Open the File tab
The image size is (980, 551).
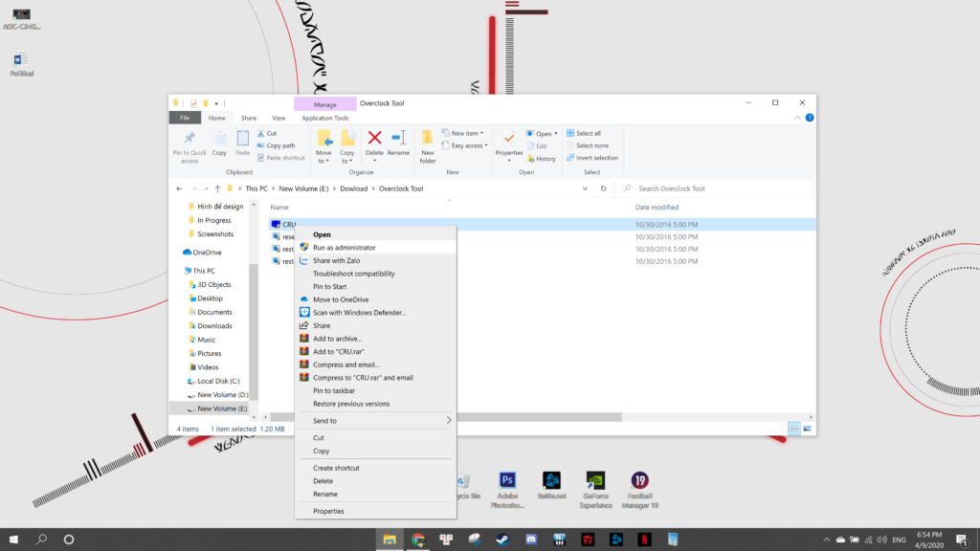(x=185, y=118)
